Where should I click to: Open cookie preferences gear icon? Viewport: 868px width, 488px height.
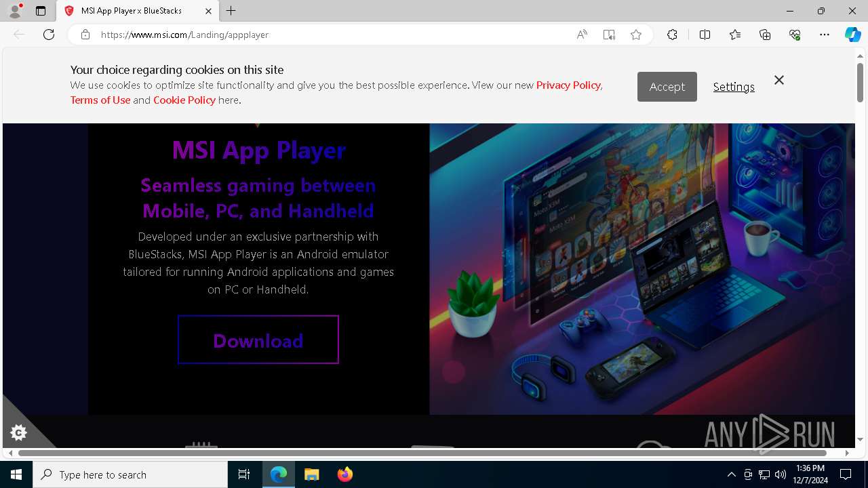pyautogui.click(x=19, y=432)
